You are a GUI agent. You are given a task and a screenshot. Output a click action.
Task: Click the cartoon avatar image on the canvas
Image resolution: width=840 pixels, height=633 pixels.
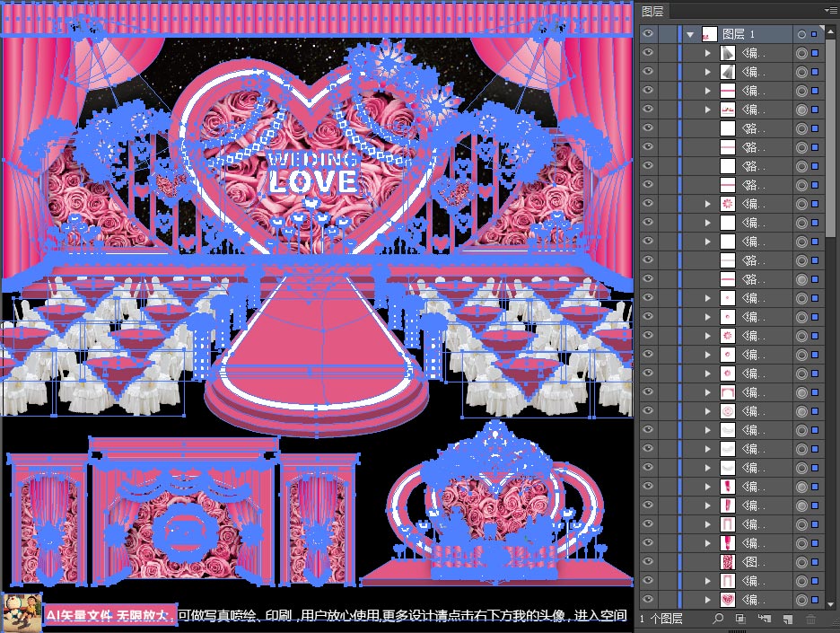[x=21, y=612]
